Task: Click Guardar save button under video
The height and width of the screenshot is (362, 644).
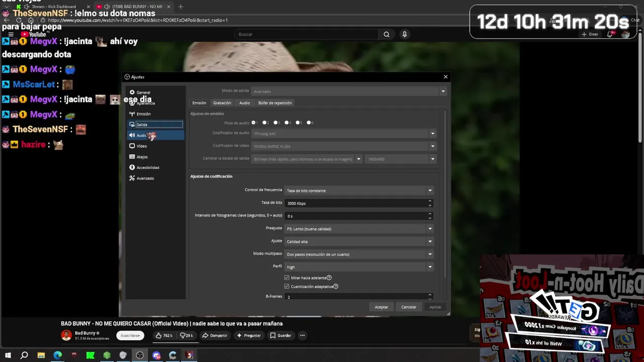Action: tap(281, 335)
